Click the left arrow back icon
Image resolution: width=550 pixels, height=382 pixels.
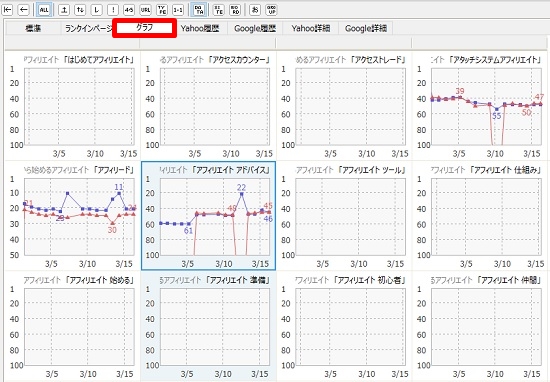point(24,10)
